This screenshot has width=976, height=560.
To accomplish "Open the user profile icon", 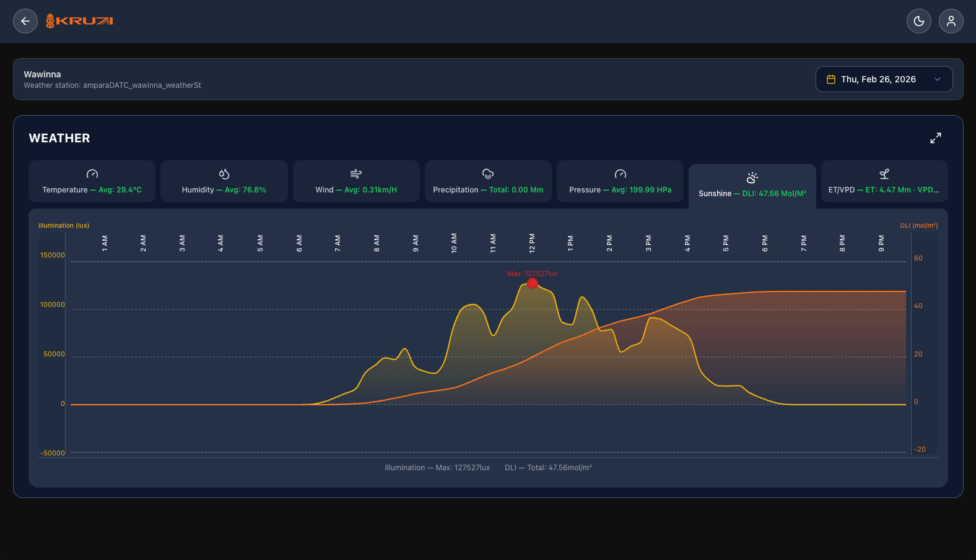I will [x=951, y=21].
